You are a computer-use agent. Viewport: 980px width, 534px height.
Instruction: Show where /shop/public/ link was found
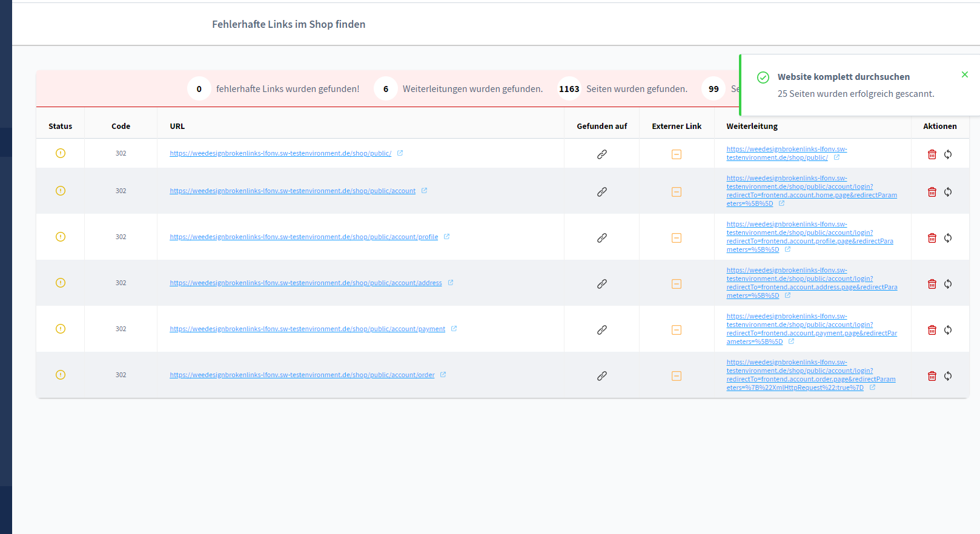(x=602, y=154)
